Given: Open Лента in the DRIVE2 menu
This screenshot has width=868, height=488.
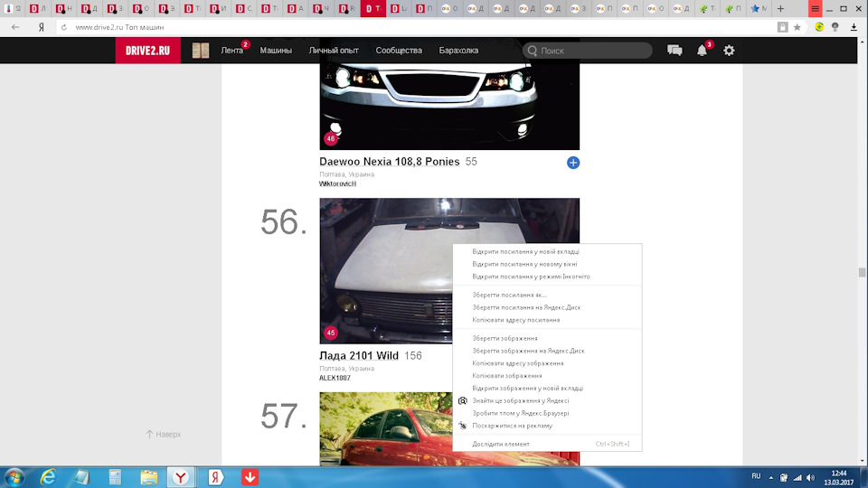Looking at the screenshot, I should pyautogui.click(x=232, y=51).
